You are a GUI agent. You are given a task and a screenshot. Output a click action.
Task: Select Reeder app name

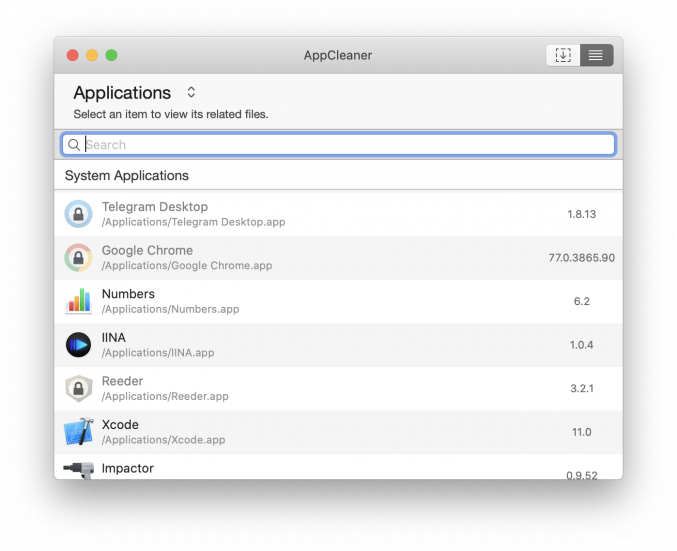click(122, 381)
